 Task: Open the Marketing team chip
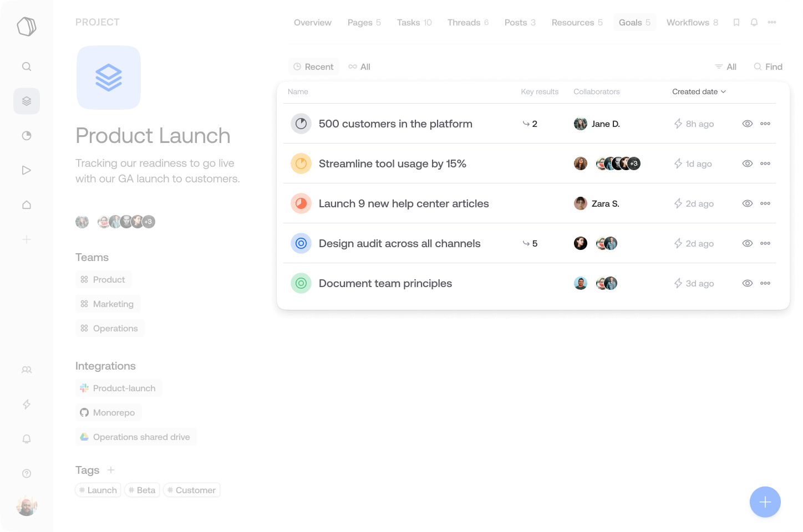108,304
